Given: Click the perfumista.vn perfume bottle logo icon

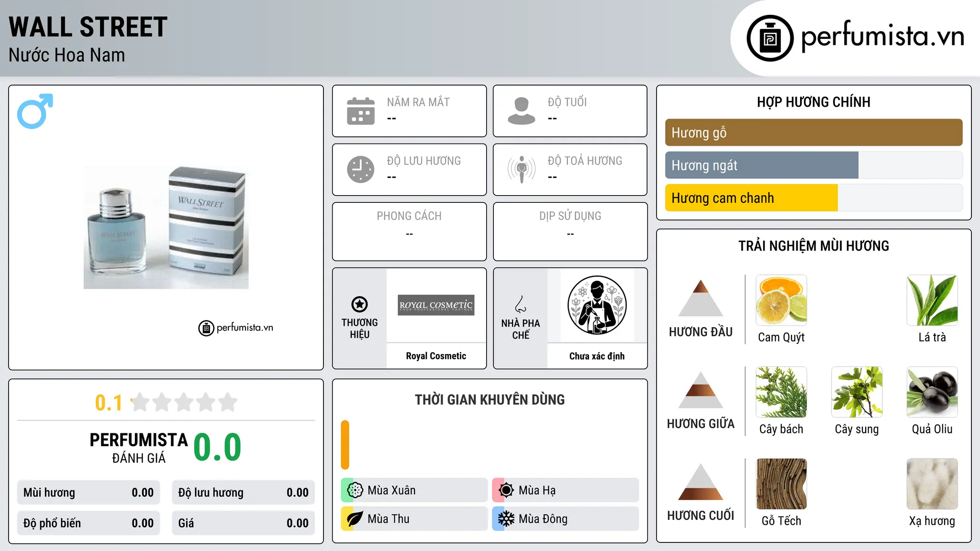Looking at the screenshot, I should [x=770, y=38].
